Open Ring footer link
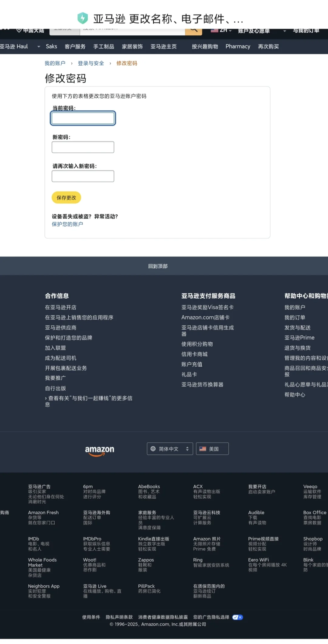The image size is (328, 644). [x=198, y=560]
